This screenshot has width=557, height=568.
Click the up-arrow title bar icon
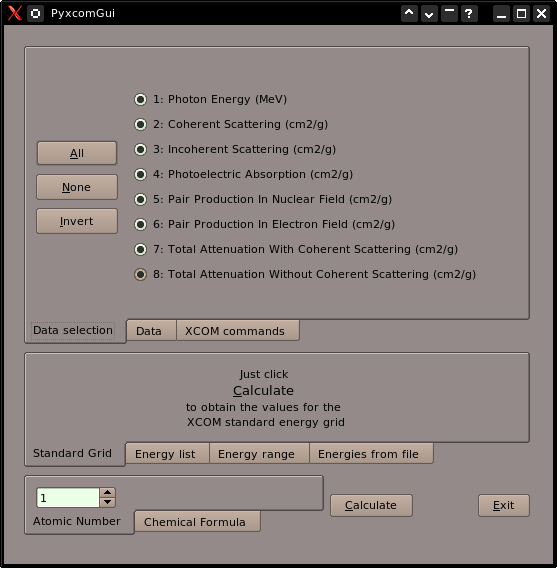pos(409,13)
